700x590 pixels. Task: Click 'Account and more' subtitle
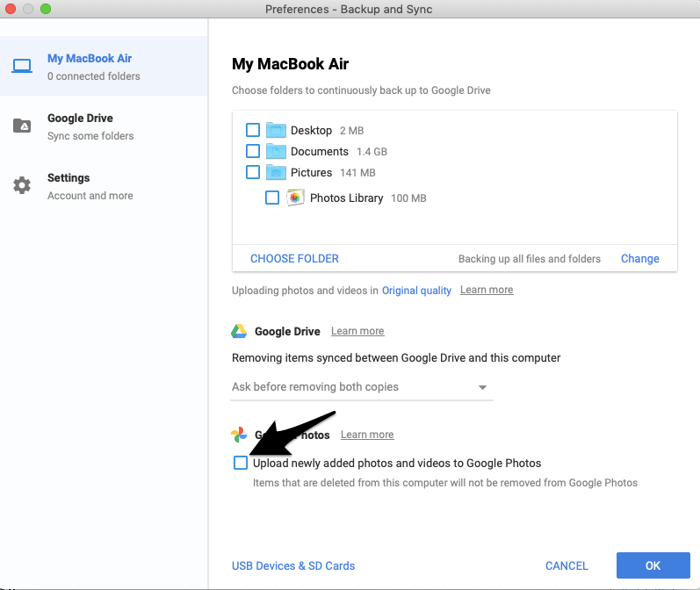pos(90,196)
